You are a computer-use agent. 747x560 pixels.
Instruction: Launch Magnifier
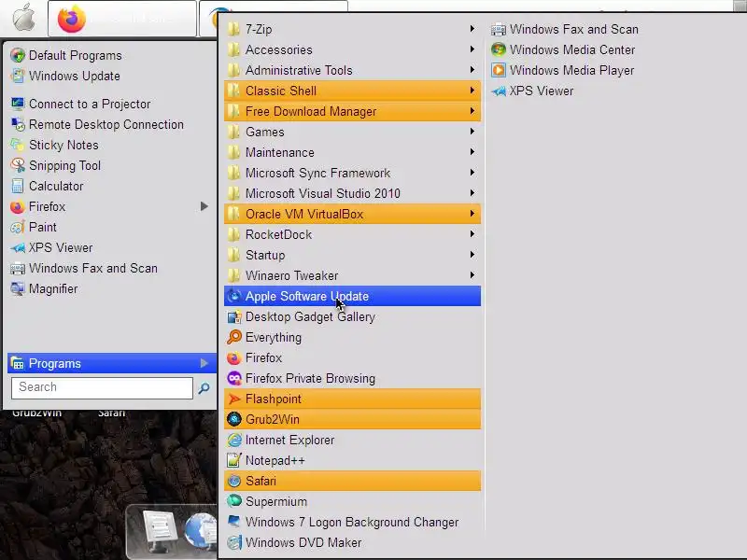(110, 288)
